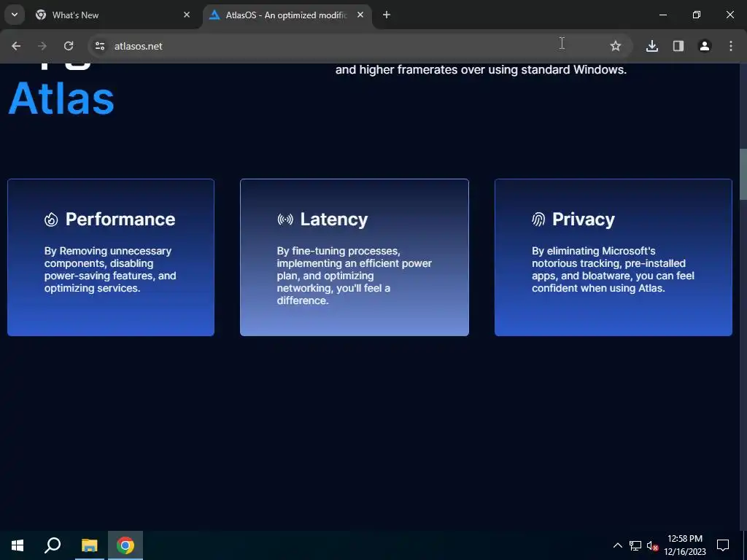This screenshot has height=560, width=747.
Task: Click the page vertical scrollbar thumb
Action: [743, 174]
